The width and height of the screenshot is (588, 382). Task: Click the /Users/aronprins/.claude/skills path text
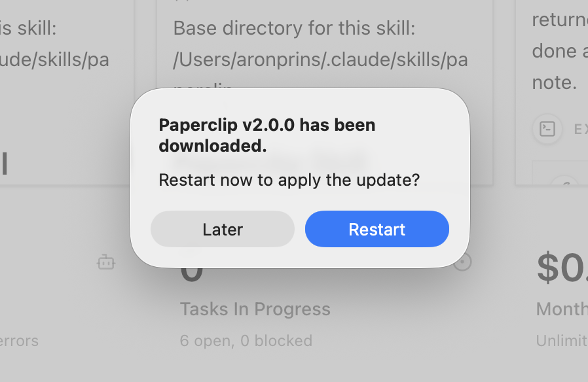[320, 60]
